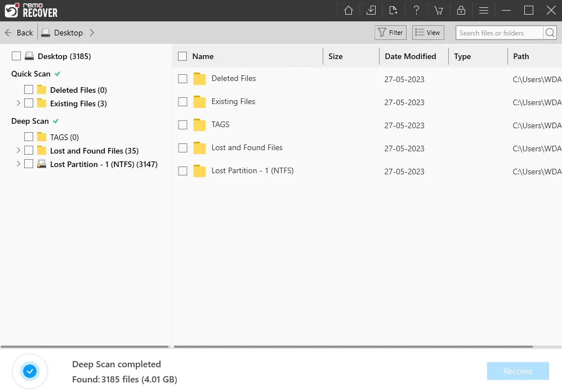
Task: Open the View mode options
Action: [x=428, y=33]
